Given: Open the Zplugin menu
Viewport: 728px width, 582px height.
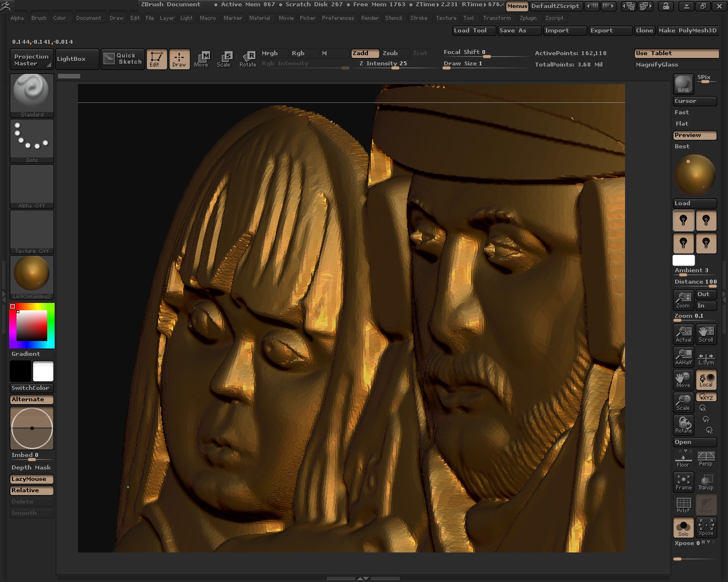Looking at the screenshot, I should pyautogui.click(x=528, y=18).
